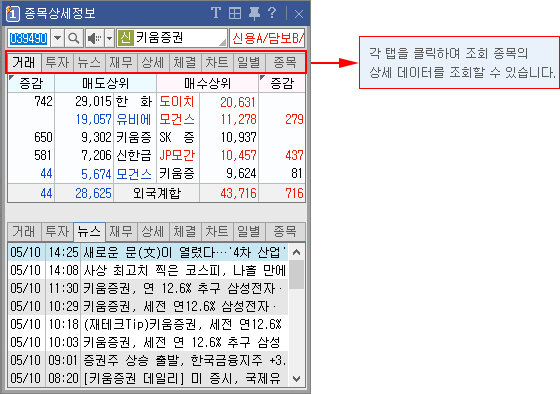Image resolution: width=560 pixels, height=394 pixels.
Task: Click the stock code field 039490
Action: pos(29,38)
